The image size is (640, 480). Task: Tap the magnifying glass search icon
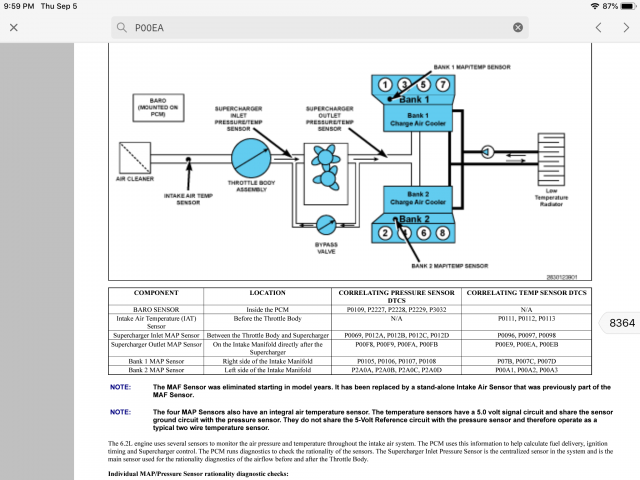point(122,28)
